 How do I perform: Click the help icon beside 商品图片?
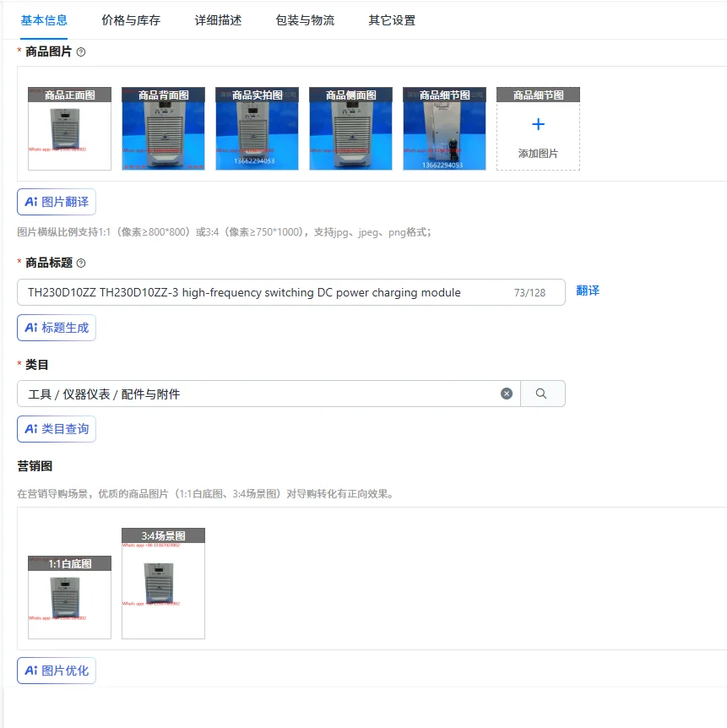tap(81, 52)
